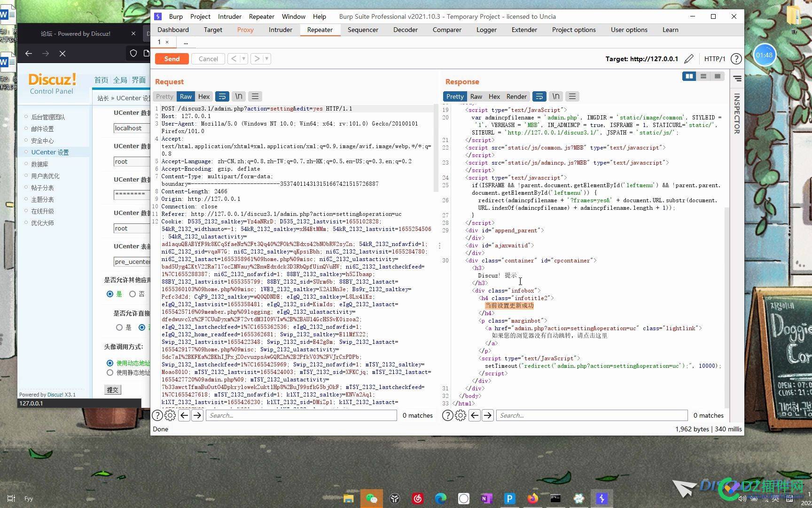Click the Cancel button

pos(208,59)
